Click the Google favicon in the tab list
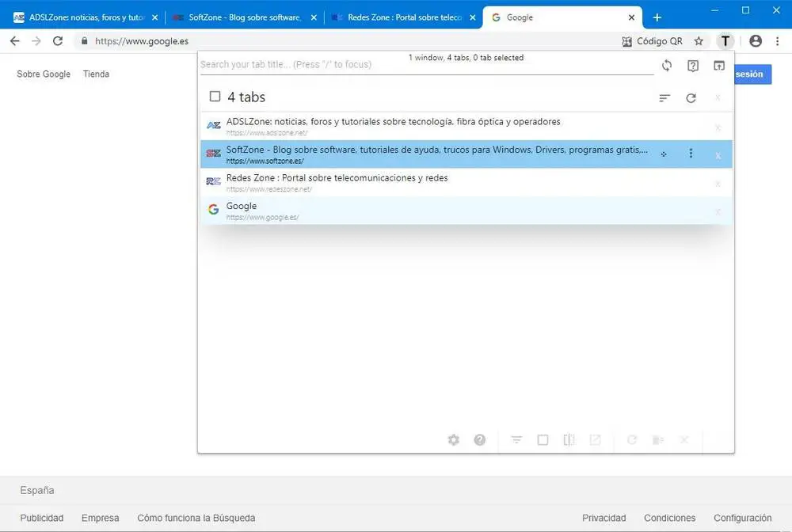Viewport: 792px width, 532px height. pyautogui.click(x=214, y=209)
